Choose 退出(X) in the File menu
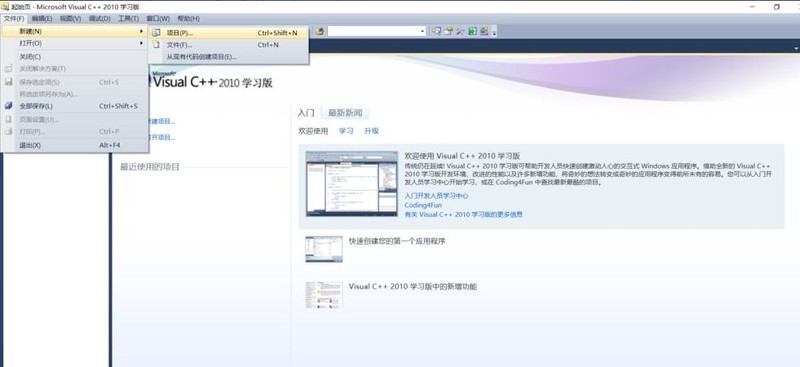The image size is (800, 367). [74, 145]
